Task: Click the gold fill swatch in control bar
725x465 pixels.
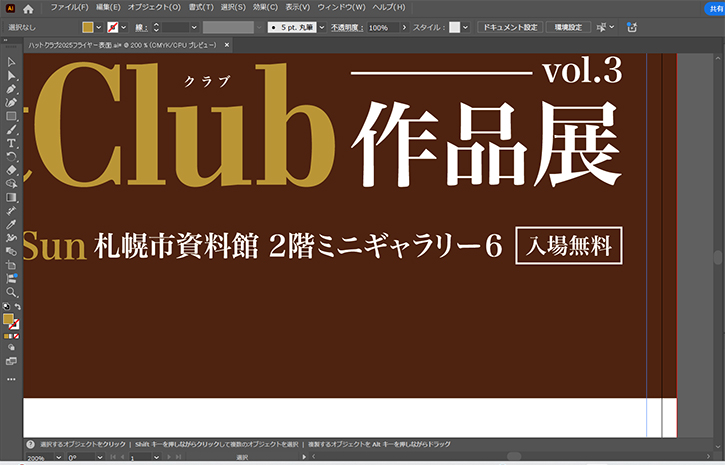Action: click(x=87, y=27)
